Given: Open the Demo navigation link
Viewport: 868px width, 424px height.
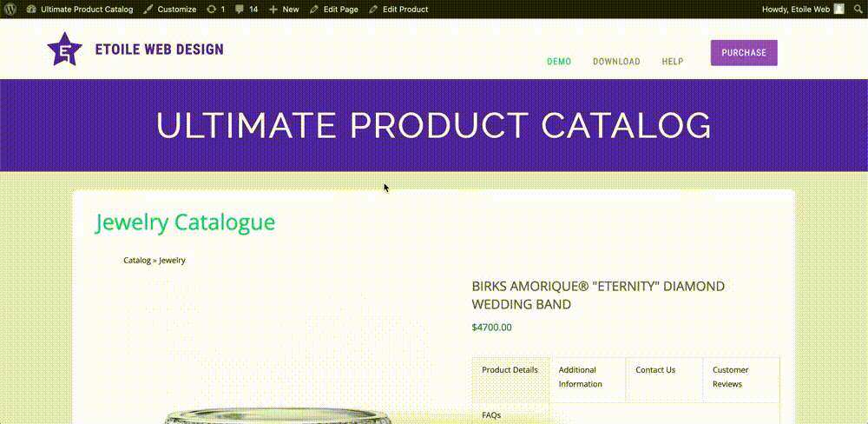Looking at the screenshot, I should 559,62.
